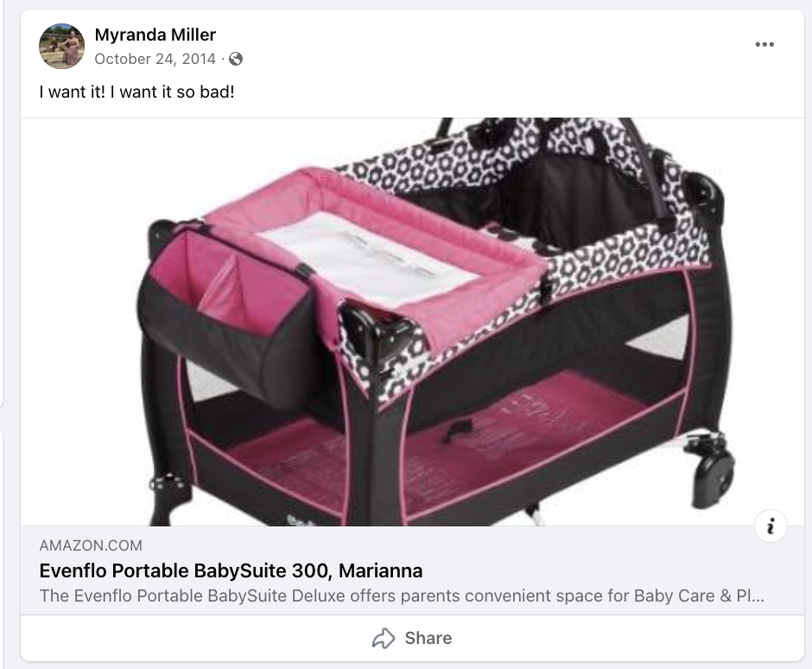Open the three-dot post options menu

pos(764,45)
